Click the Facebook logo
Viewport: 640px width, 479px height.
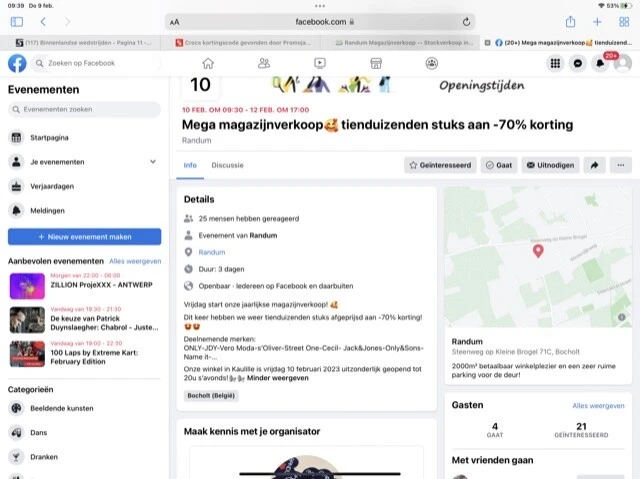pyautogui.click(x=17, y=63)
